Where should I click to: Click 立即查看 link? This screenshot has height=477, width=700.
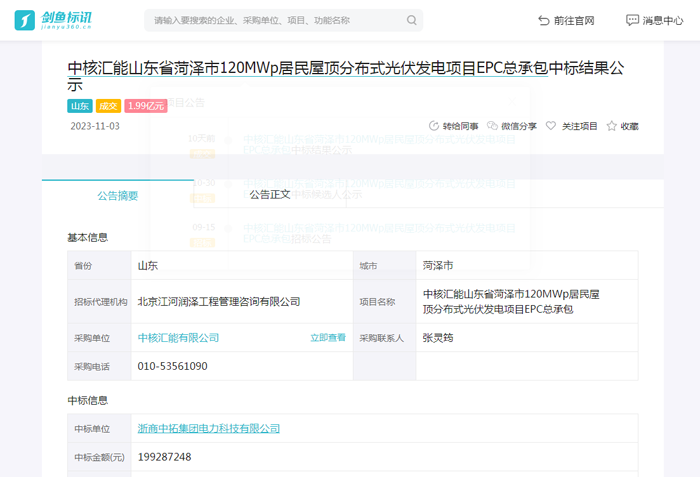pos(328,338)
